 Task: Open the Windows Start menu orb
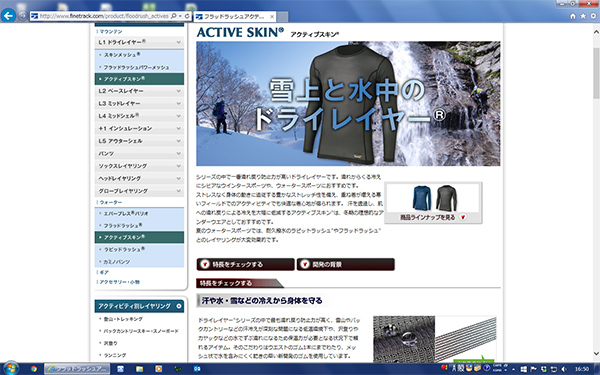point(10,368)
